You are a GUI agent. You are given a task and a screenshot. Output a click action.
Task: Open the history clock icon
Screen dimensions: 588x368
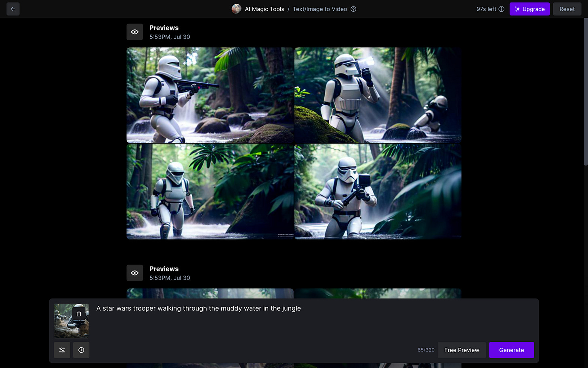[x=81, y=350]
